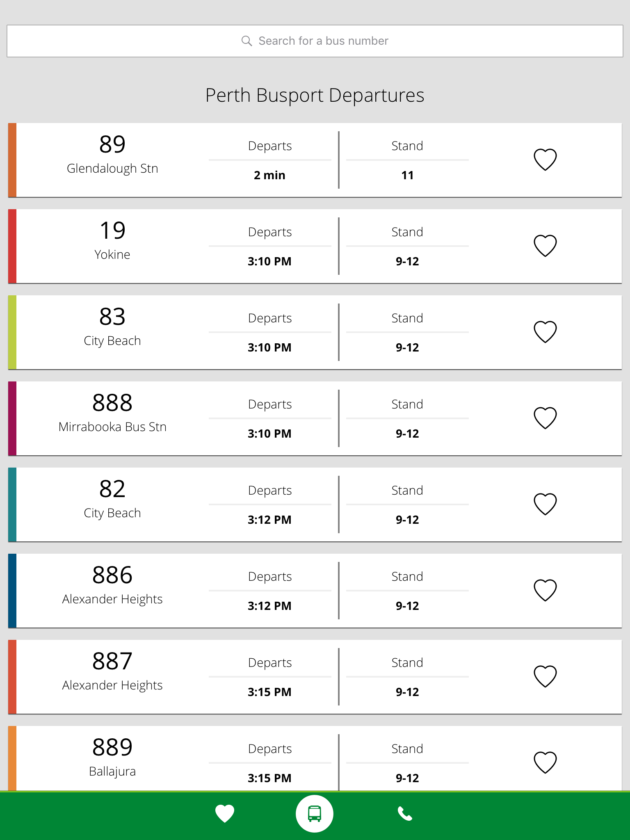The height and width of the screenshot is (840, 630).
Task: Tap 3:12 PM departure for route 886
Action: tap(269, 606)
